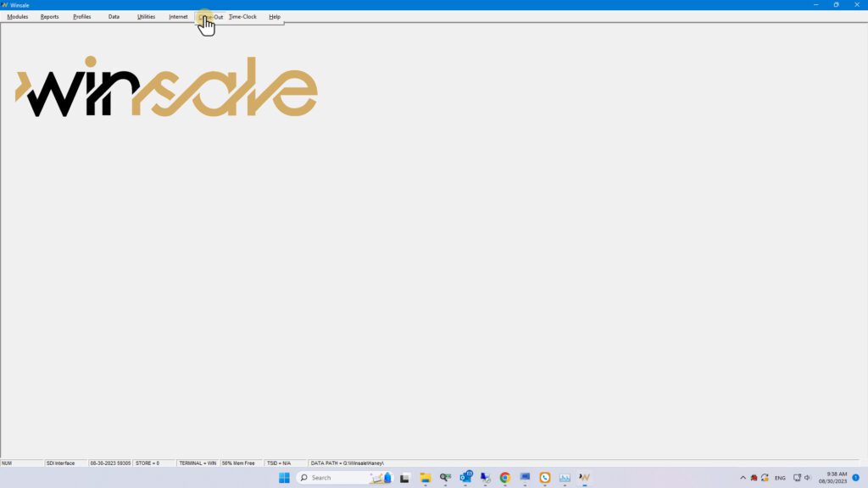Open the blue monitor app in the taskbar
The height and width of the screenshot is (488, 868).
pyautogui.click(x=525, y=478)
